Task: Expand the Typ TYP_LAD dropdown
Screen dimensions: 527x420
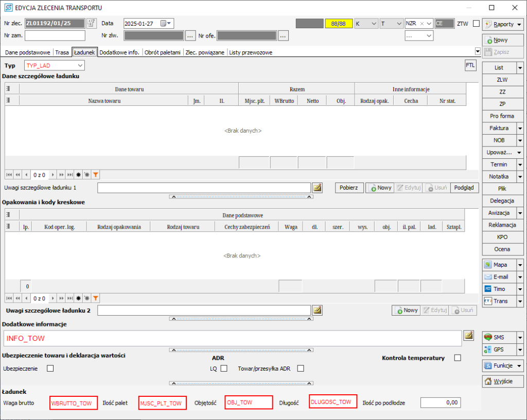Action: (80, 66)
